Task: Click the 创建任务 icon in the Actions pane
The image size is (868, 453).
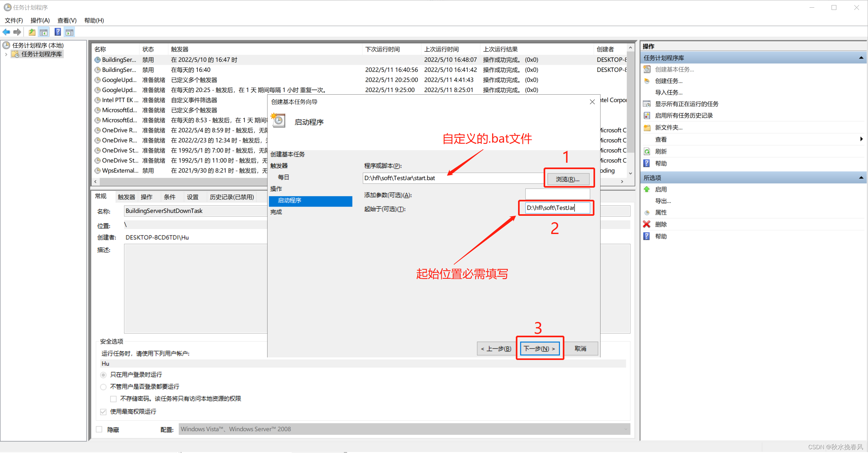Action: point(647,81)
